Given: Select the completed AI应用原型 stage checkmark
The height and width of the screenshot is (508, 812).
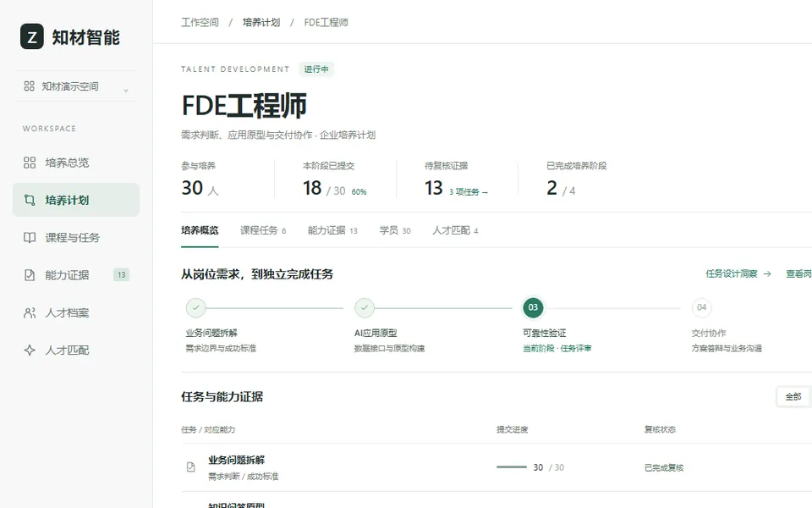Looking at the screenshot, I should (365, 307).
